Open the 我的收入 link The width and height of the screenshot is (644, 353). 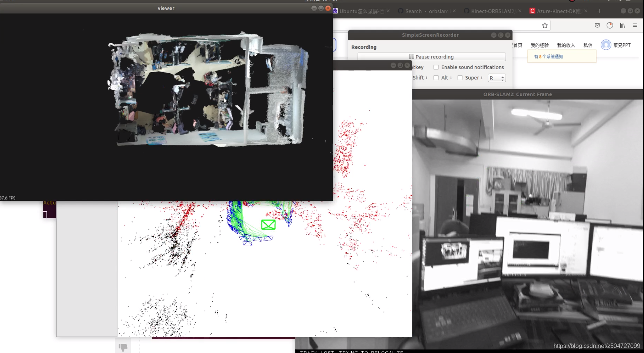pyautogui.click(x=566, y=45)
